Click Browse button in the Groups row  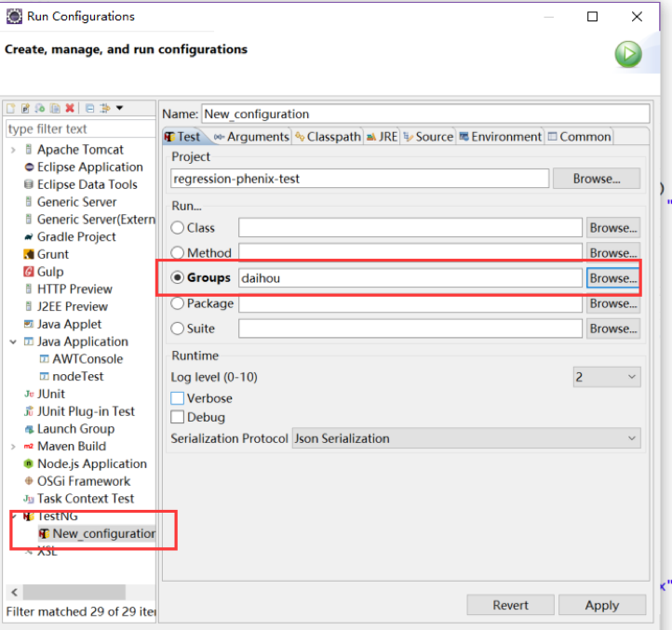coord(613,278)
